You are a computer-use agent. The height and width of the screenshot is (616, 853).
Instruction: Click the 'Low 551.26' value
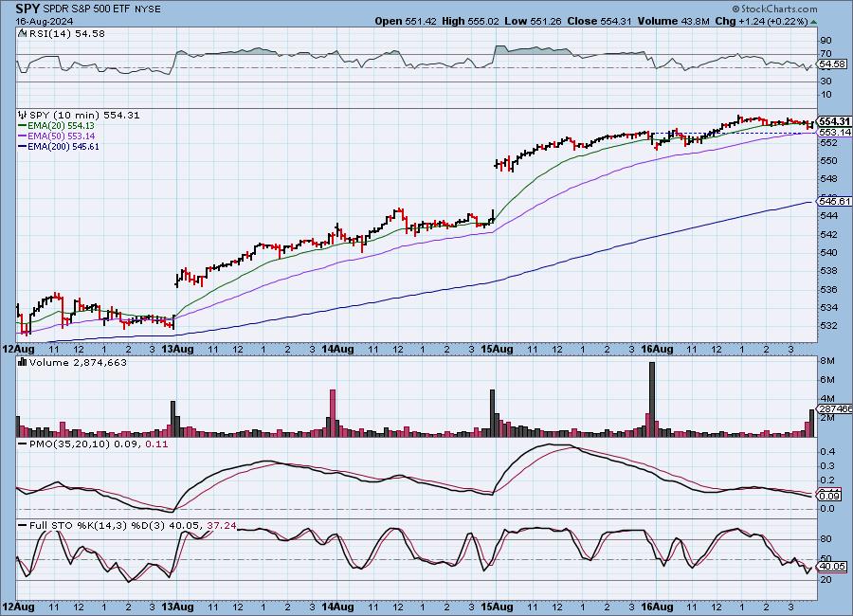[x=533, y=21]
